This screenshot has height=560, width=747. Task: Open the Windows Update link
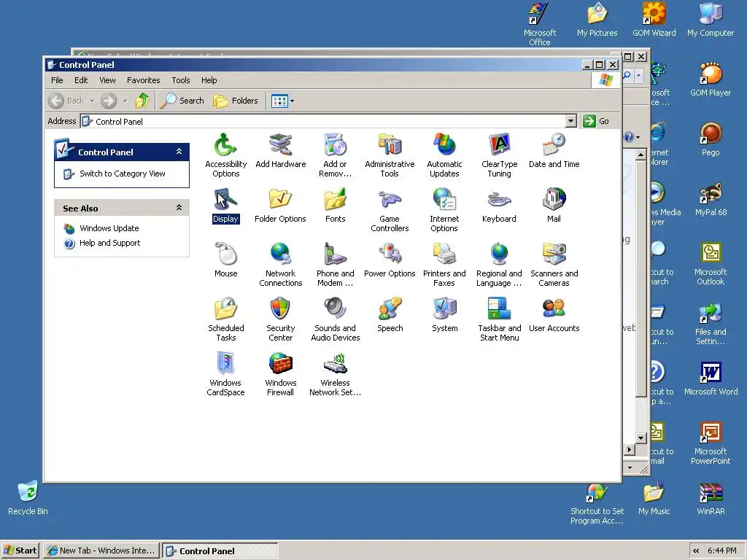pos(109,228)
